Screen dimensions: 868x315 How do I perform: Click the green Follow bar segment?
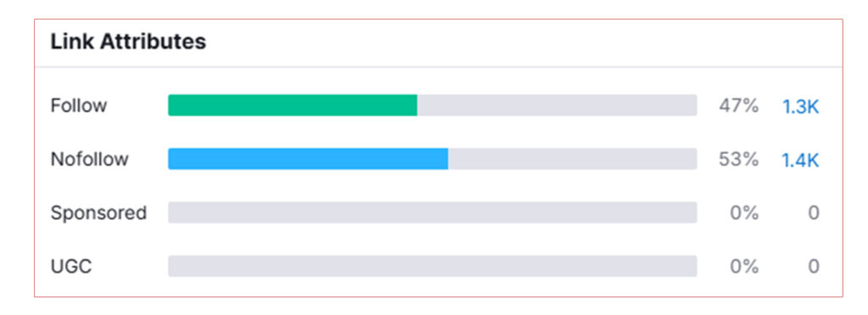point(292,106)
